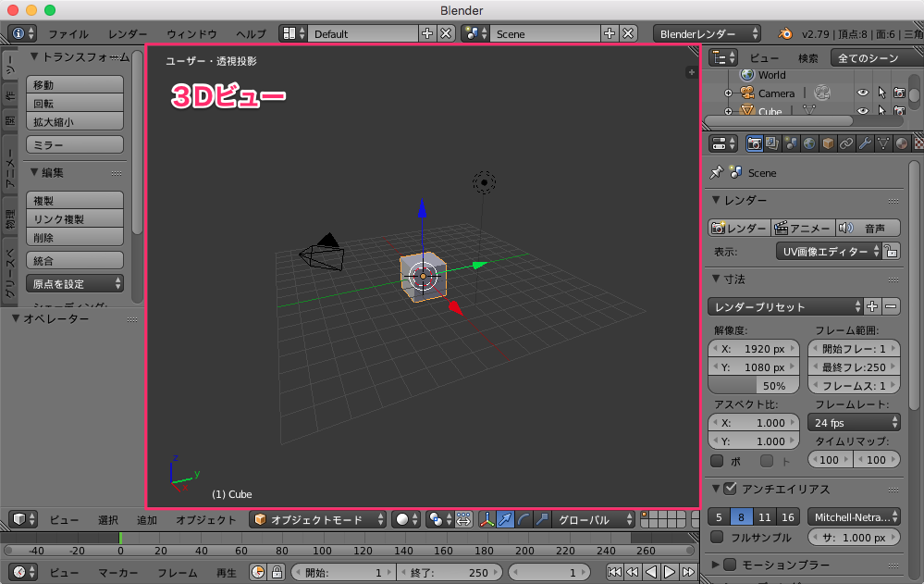Screen dimensions: 924x584
Task: Open the UV Image Editor display dropdown
Action: point(829,252)
